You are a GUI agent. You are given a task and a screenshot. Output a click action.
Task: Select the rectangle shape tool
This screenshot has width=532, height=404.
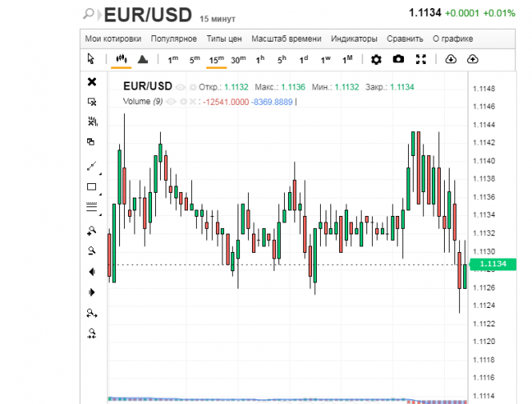[92, 187]
